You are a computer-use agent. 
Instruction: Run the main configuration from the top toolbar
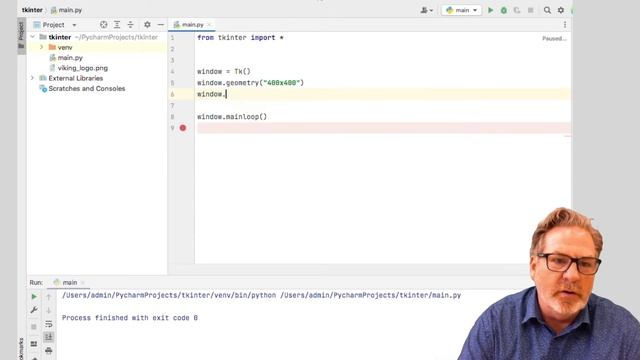click(491, 10)
